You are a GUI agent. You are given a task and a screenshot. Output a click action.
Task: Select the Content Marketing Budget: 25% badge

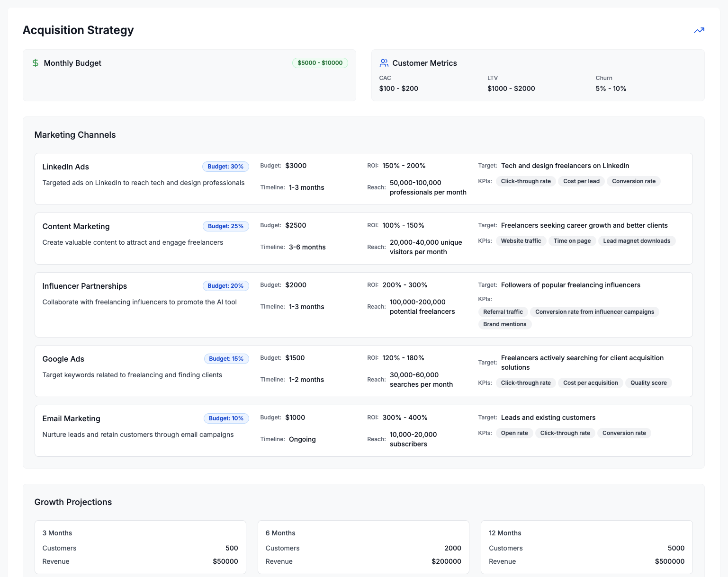click(225, 226)
